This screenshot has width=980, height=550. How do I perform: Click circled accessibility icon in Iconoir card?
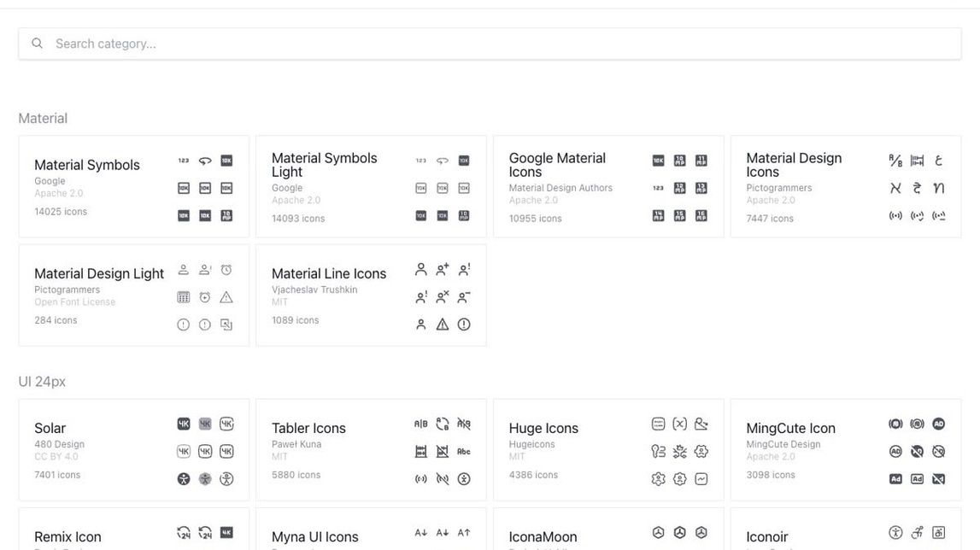click(895, 533)
